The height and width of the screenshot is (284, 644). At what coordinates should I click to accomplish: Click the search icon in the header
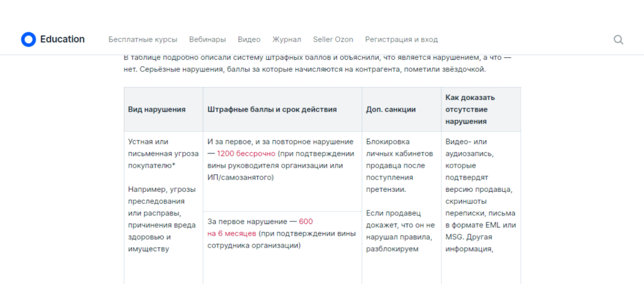619,40
